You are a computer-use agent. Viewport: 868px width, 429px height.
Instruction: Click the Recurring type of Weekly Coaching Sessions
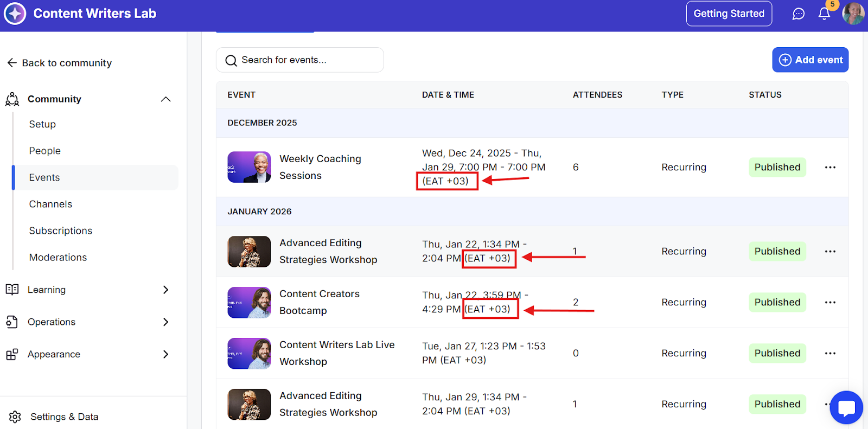click(x=684, y=167)
